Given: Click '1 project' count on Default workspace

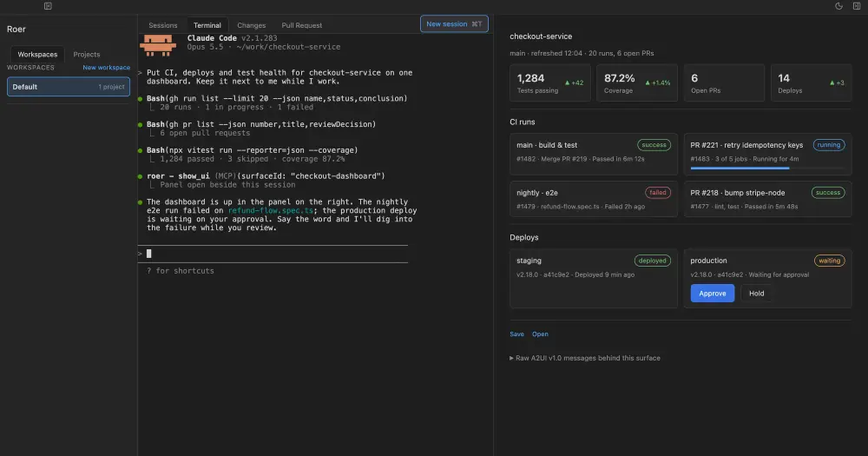Looking at the screenshot, I should [x=111, y=87].
